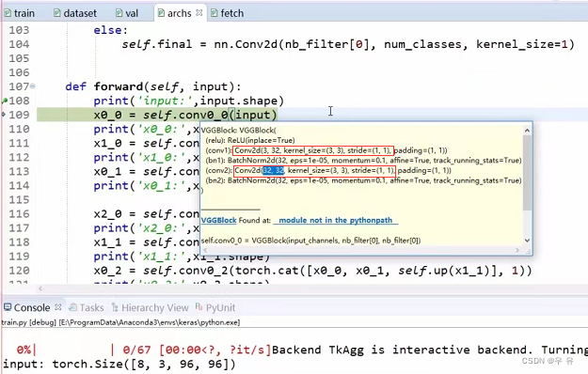Click the editor horizontal scroll left arrow
The width and height of the screenshot is (588, 374).
[x=40, y=288]
